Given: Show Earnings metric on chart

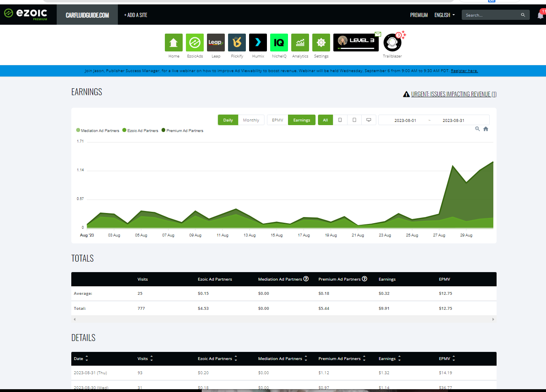Looking at the screenshot, I should pos(302,120).
